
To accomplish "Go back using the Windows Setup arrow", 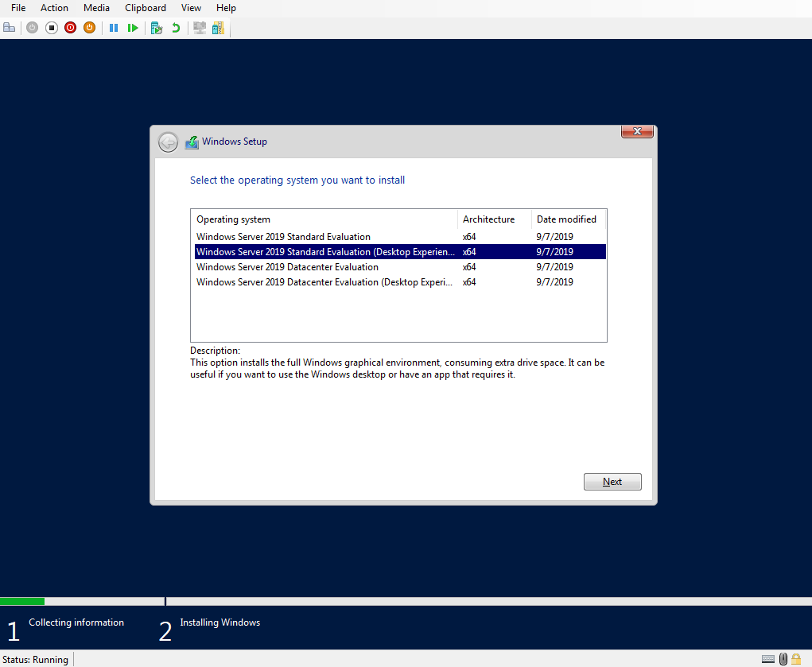I will 168,142.
